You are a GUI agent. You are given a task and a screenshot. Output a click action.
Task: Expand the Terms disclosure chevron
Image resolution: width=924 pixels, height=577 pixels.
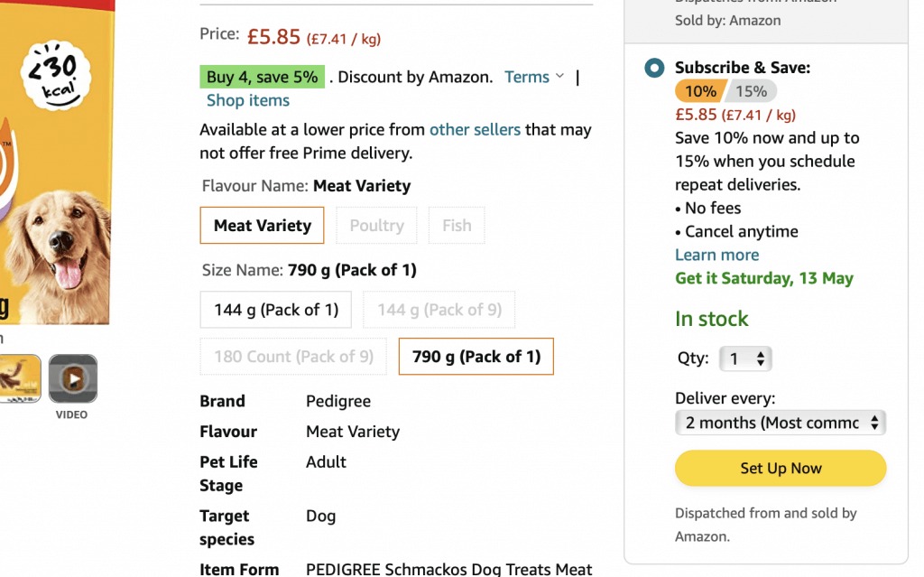[x=559, y=77]
